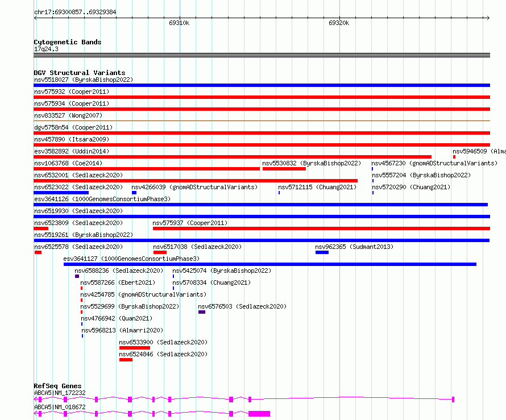Click the DGV Structural Variants track title

(x=80, y=73)
